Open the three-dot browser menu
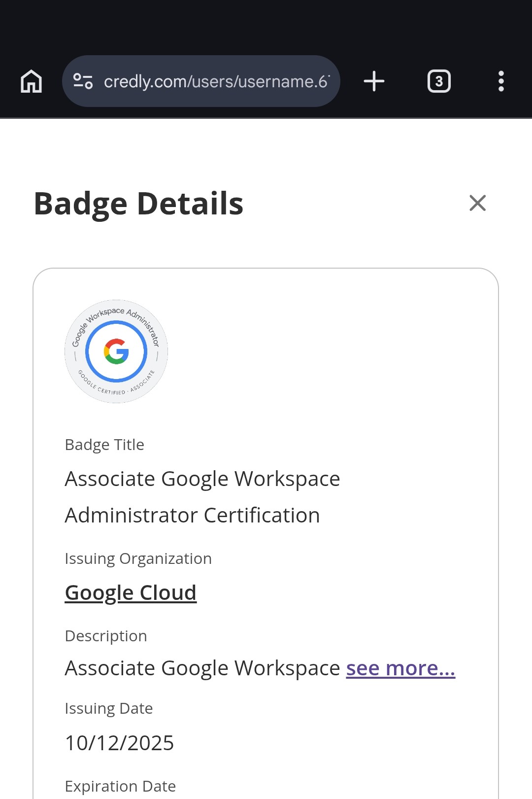Image resolution: width=532 pixels, height=799 pixels. click(x=501, y=81)
